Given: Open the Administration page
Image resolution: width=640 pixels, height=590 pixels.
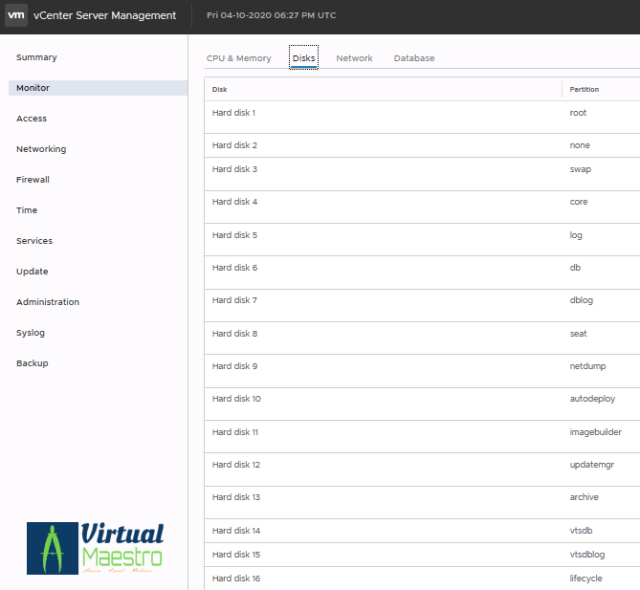Looking at the screenshot, I should [x=47, y=302].
